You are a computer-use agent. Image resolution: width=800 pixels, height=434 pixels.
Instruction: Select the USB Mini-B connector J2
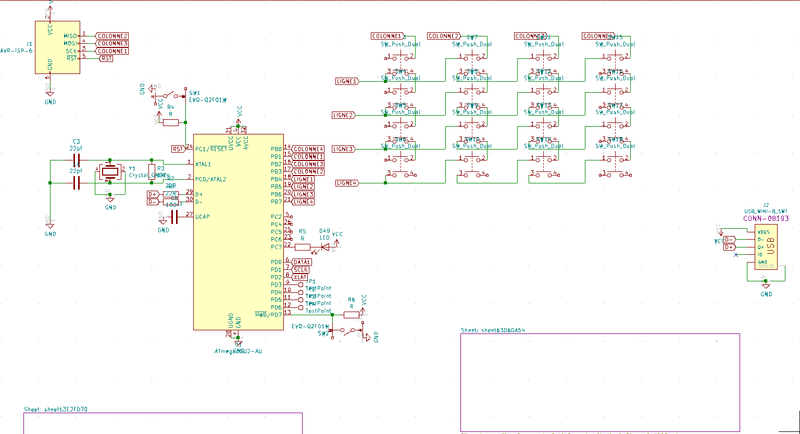pyautogui.click(x=765, y=246)
